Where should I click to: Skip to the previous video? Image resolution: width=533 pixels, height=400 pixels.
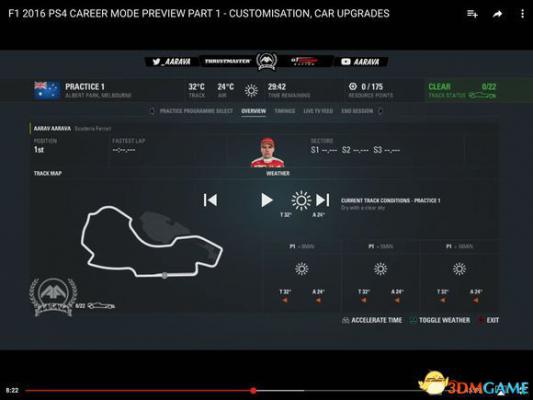[x=210, y=200]
